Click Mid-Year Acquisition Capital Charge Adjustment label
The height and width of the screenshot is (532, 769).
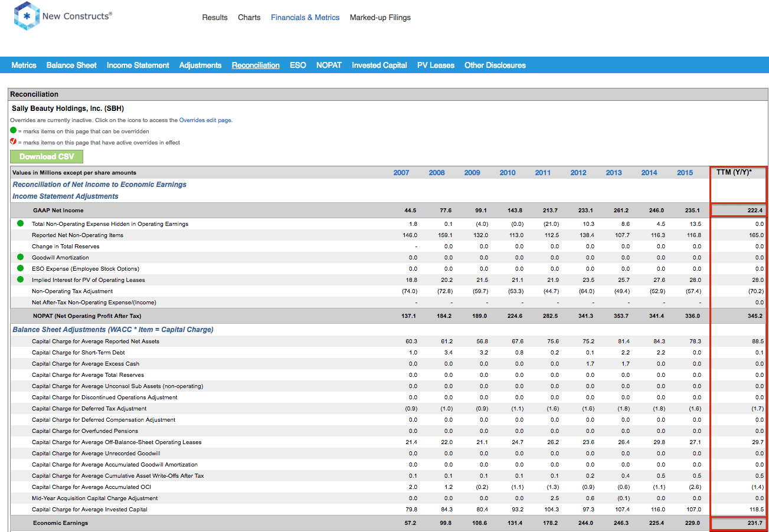click(95, 498)
